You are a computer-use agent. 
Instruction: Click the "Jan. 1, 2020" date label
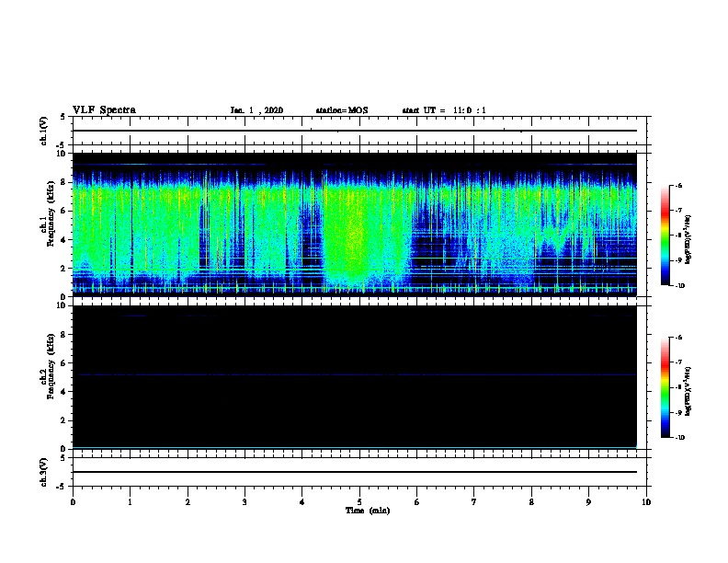[256, 110]
